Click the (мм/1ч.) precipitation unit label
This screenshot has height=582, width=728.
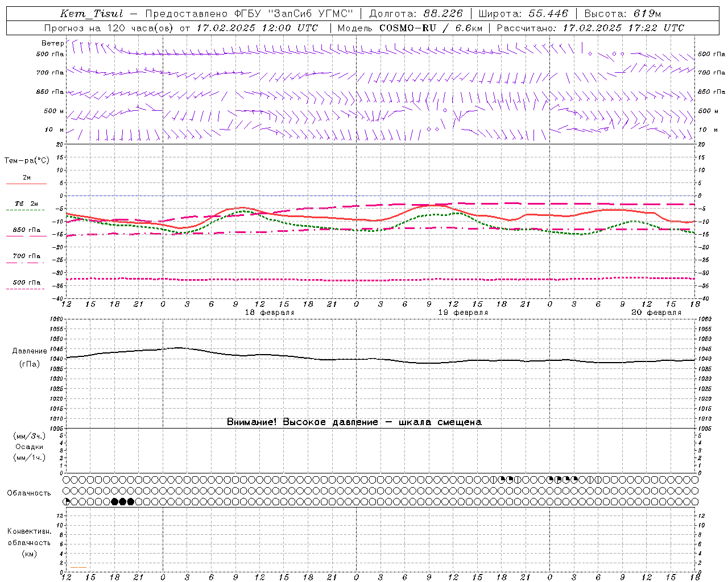(30, 458)
